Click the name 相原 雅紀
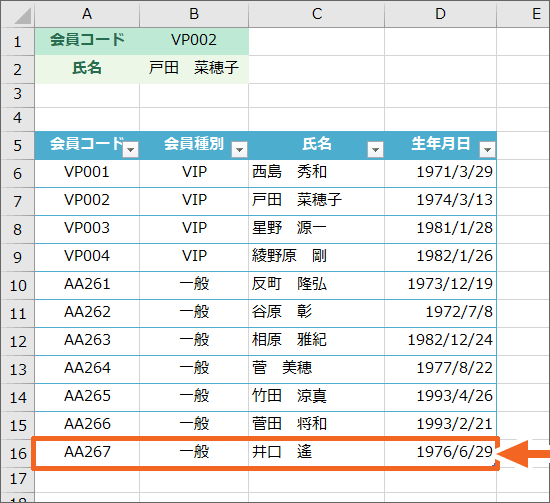The image size is (550, 503). click(289, 341)
